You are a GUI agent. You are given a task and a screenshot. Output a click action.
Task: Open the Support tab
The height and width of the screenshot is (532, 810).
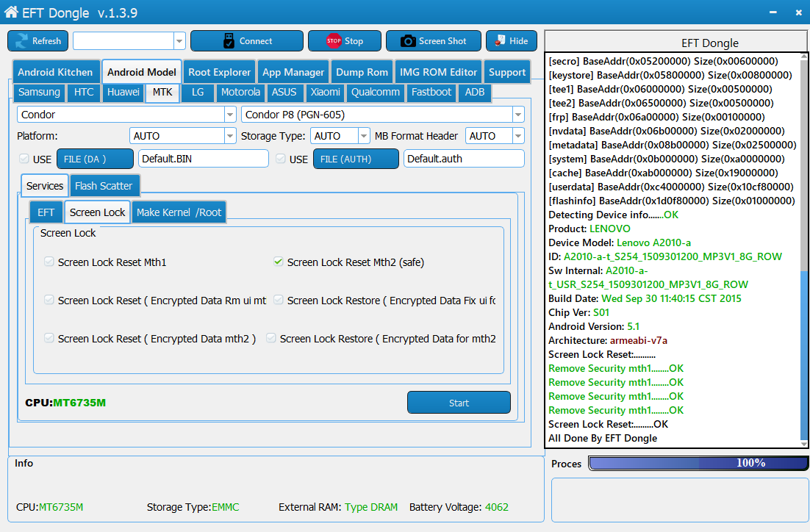[506, 72]
